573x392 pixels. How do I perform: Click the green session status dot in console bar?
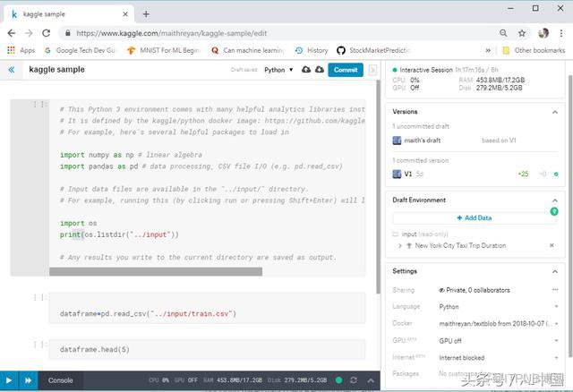(338, 380)
